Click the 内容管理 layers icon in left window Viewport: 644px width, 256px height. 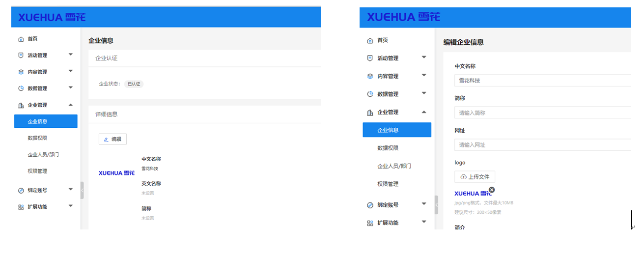coord(21,72)
